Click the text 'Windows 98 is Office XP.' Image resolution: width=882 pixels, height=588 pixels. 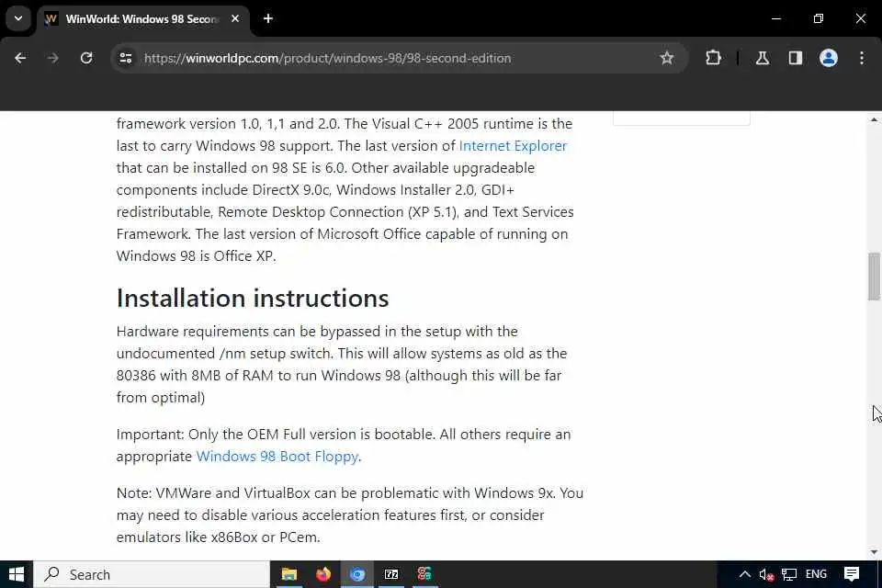pos(197,256)
